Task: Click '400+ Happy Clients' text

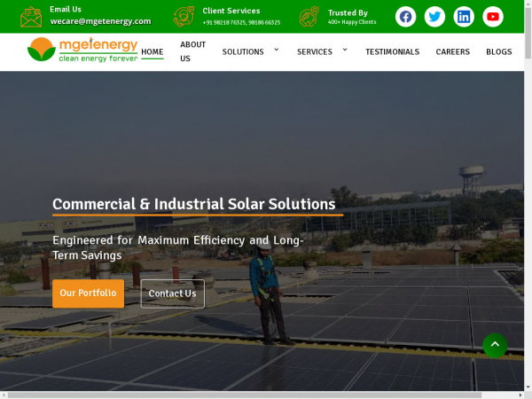Action: [x=352, y=22]
